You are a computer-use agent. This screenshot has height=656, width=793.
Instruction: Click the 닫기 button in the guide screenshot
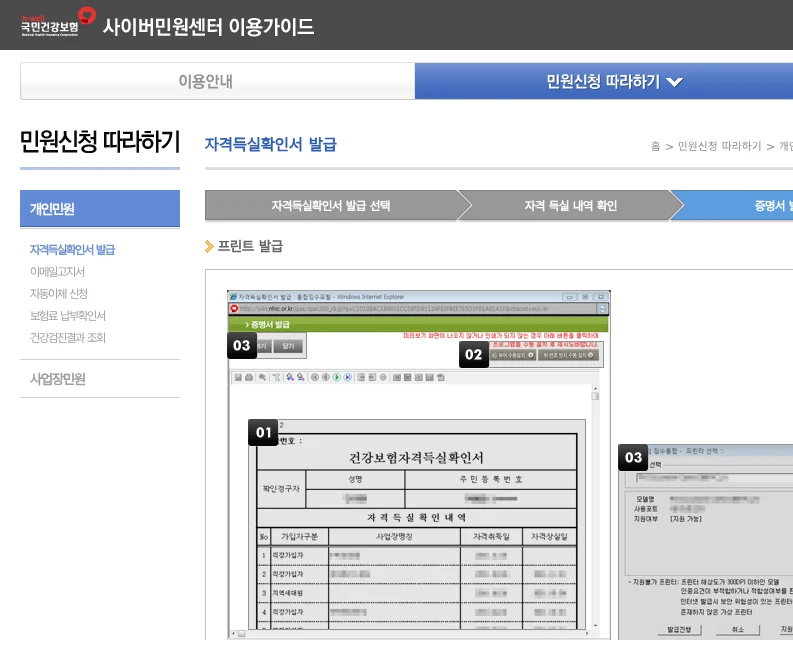[x=288, y=346]
